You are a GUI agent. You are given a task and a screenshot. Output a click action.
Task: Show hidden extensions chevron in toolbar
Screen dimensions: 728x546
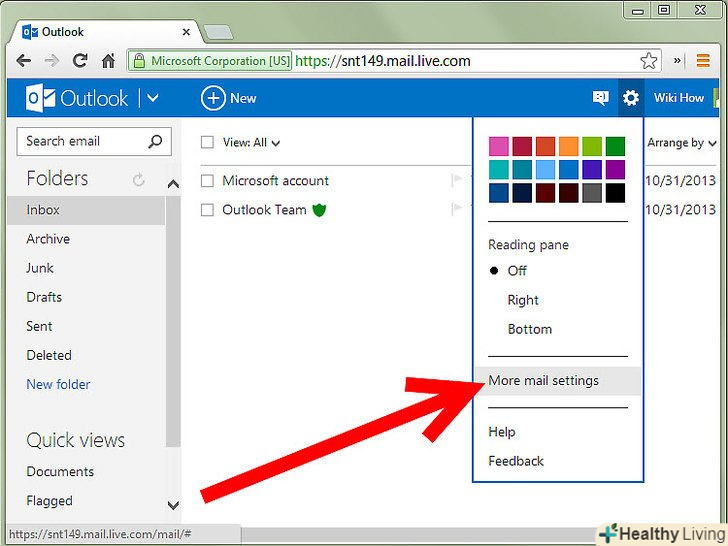point(677,60)
